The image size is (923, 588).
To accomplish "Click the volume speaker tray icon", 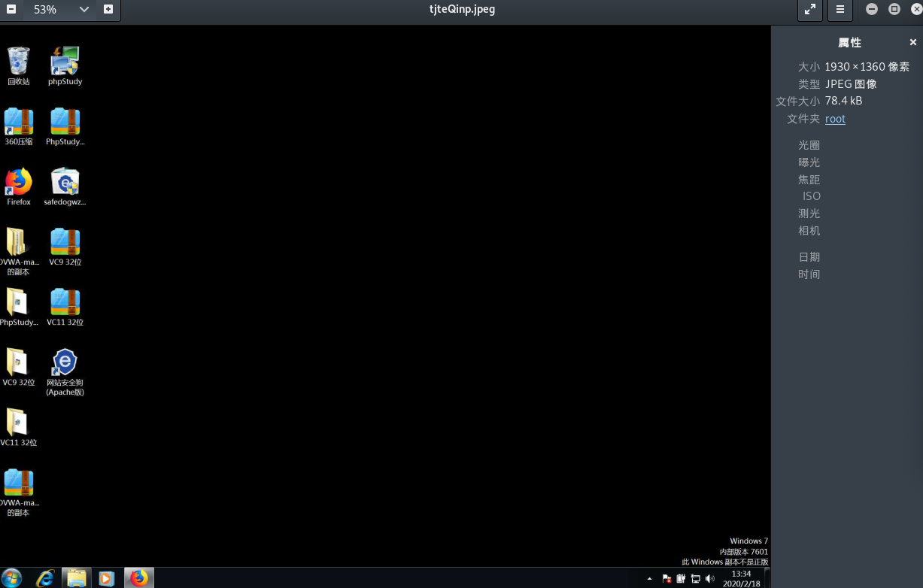I will 709,578.
